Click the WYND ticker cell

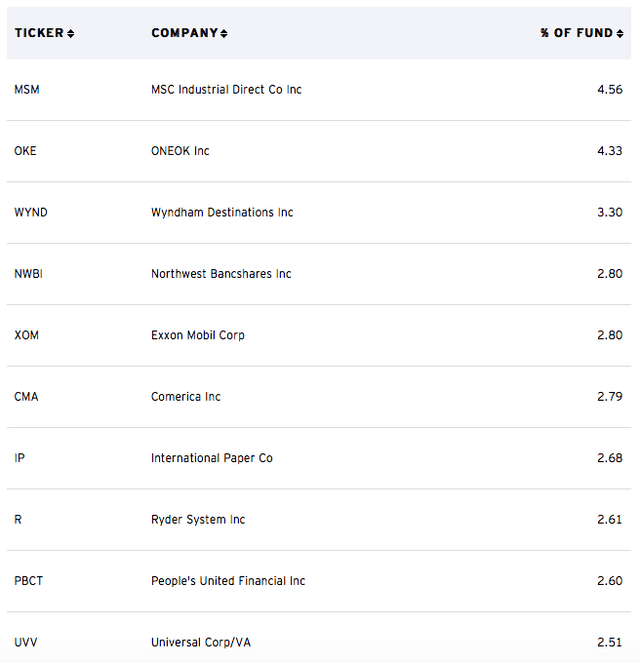(x=30, y=212)
